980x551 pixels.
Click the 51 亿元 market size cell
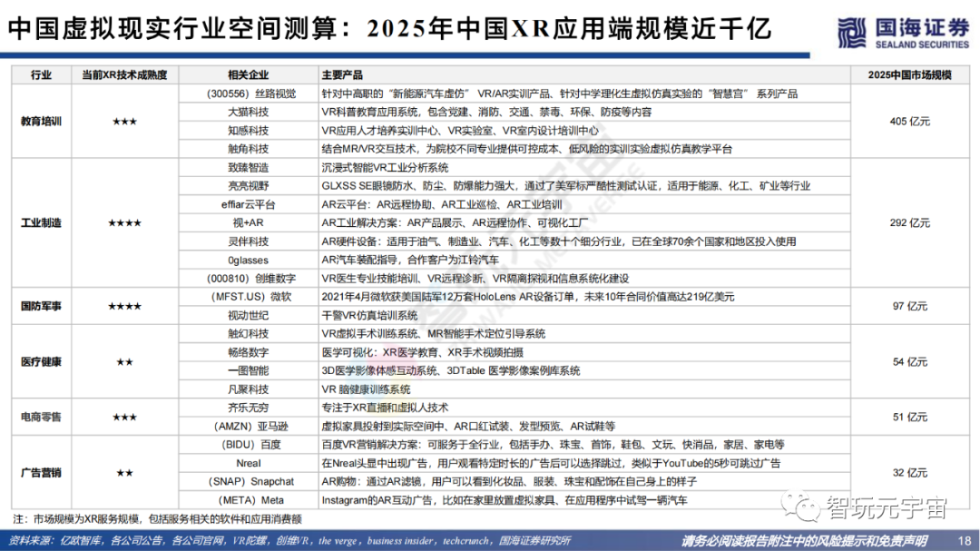point(909,417)
